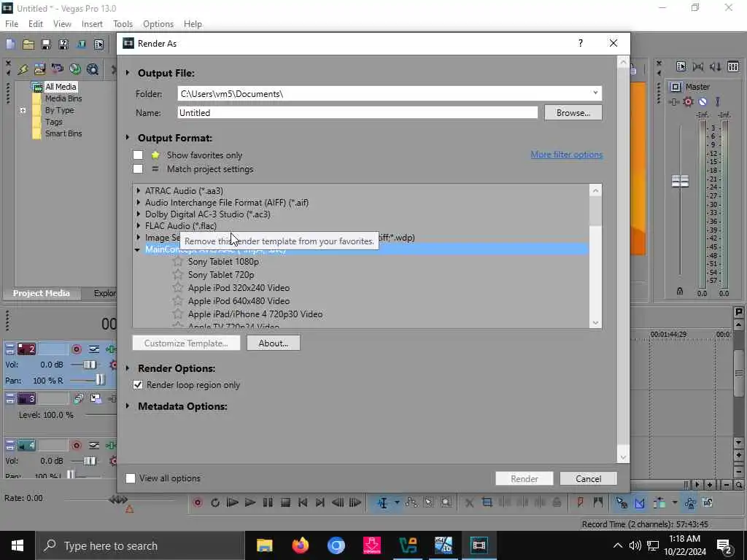Click the Go to End transport button
The width and height of the screenshot is (747, 560).
(320, 502)
